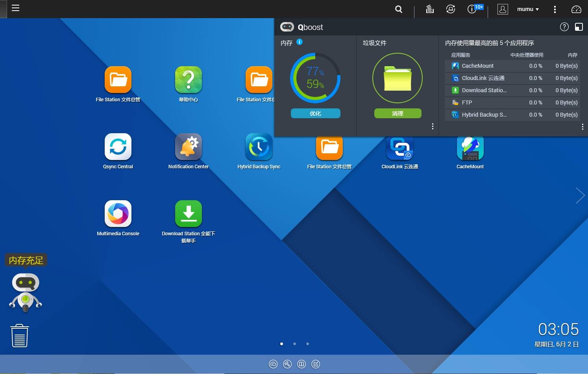The height and width of the screenshot is (374, 588).
Task: Click the 59% memory value
Action: pos(315,84)
